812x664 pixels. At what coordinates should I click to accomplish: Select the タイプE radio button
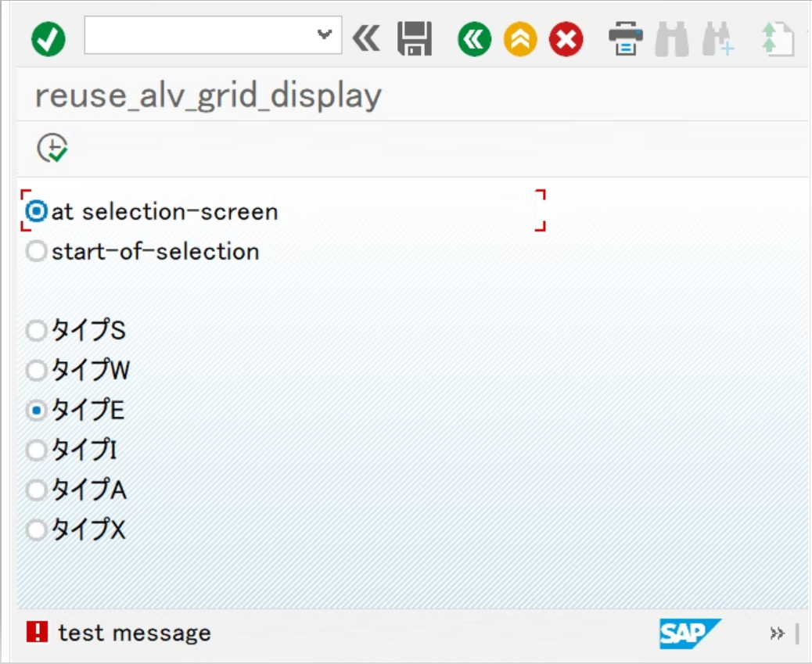click(x=36, y=410)
